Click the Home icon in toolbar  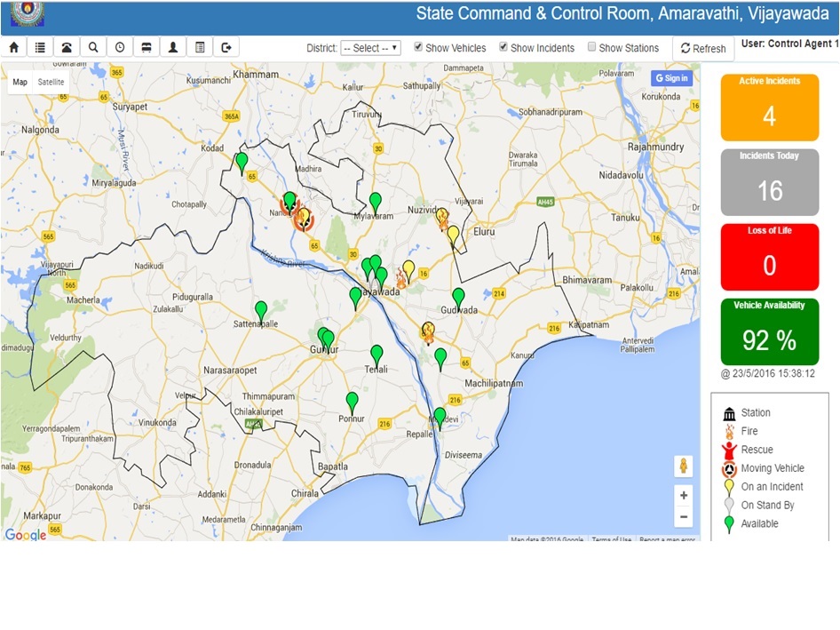14,48
